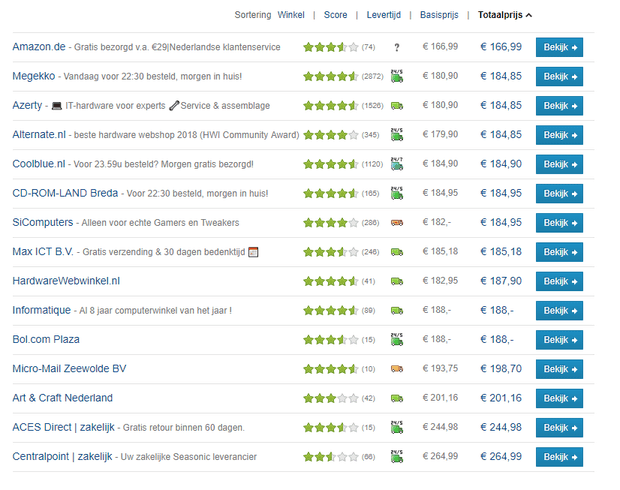Click Bekijk for Max ICT B.V.

[x=559, y=252]
